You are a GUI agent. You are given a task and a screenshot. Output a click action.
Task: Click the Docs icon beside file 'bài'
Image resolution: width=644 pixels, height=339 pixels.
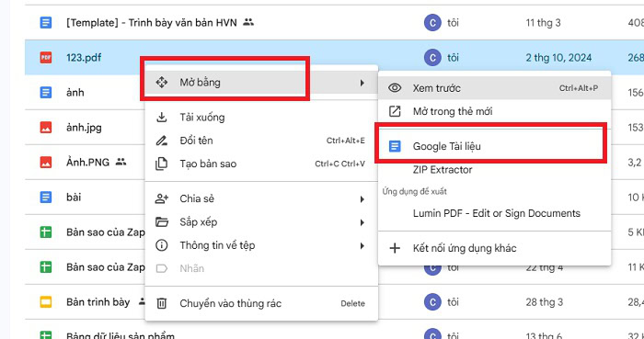tap(46, 198)
